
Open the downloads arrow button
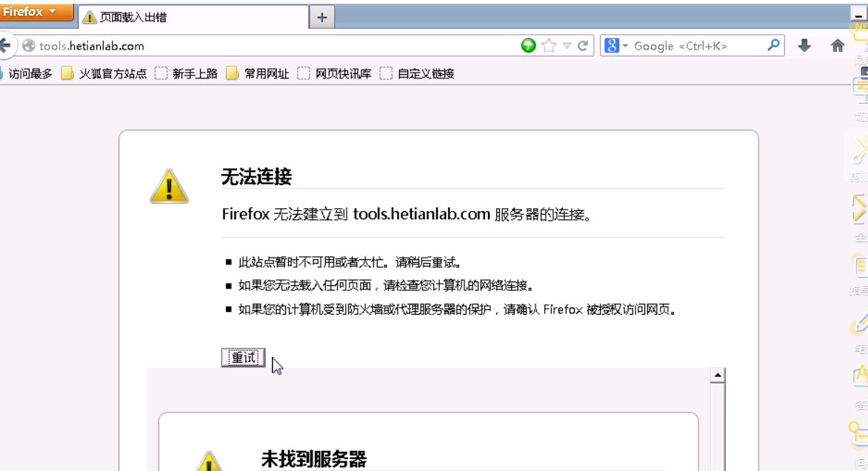click(x=804, y=46)
